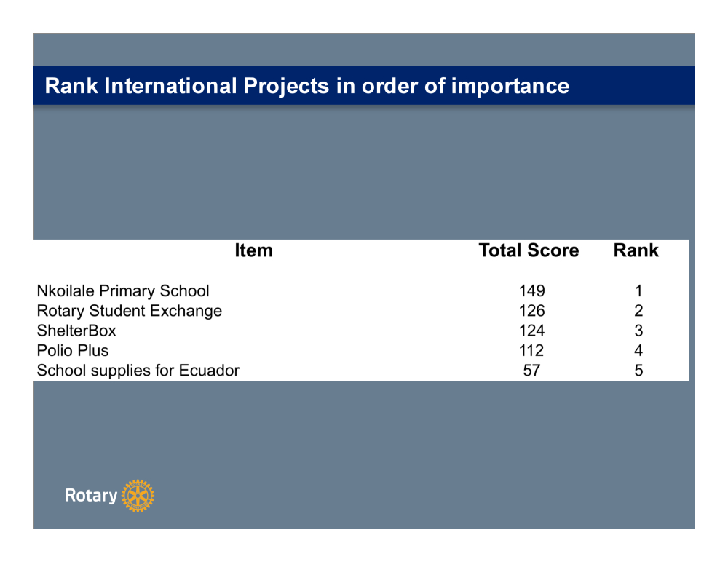
Task: Select the slide title about International Projects
Action: pos(306,86)
